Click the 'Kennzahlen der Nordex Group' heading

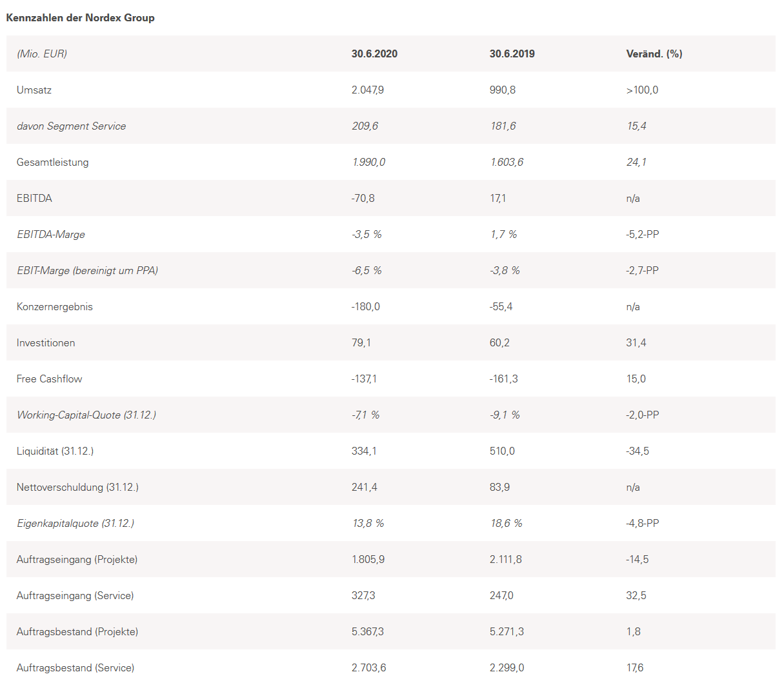pyautogui.click(x=81, y=18)
